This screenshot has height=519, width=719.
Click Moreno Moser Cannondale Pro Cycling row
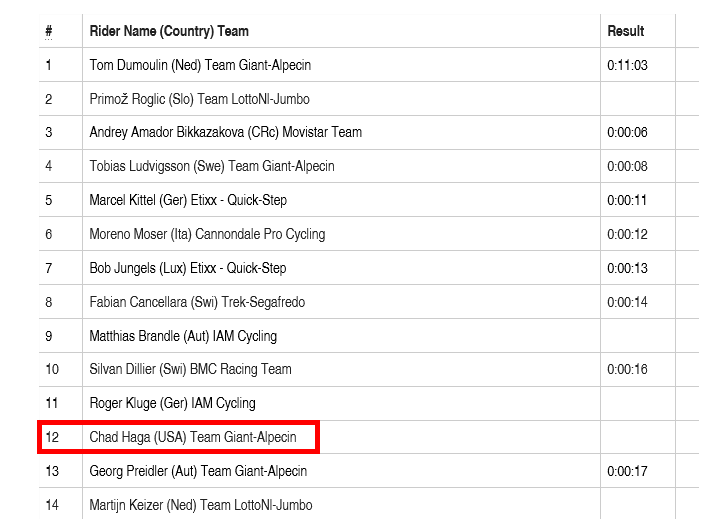[207, 234]
